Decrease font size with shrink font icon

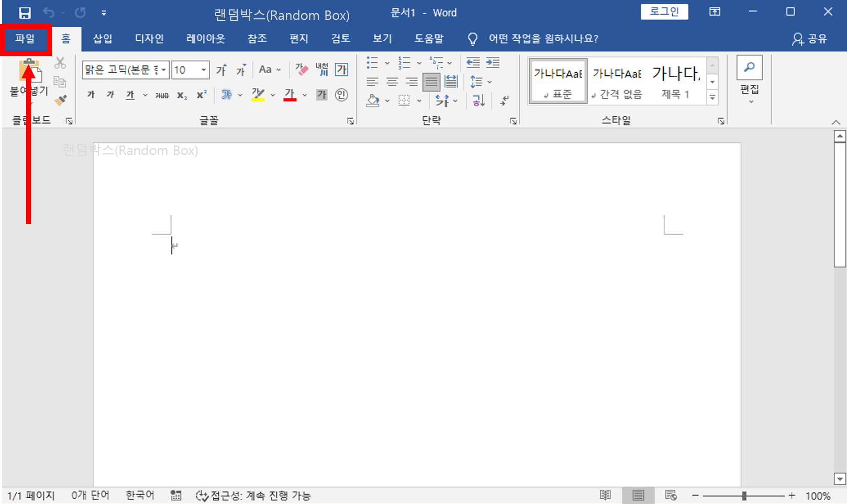pos(241,70)
